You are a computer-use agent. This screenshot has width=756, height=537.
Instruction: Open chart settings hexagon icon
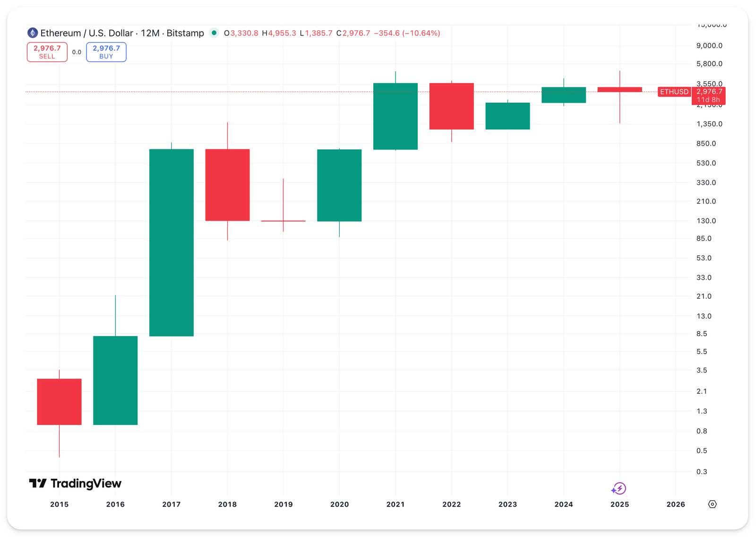(712, 504)
